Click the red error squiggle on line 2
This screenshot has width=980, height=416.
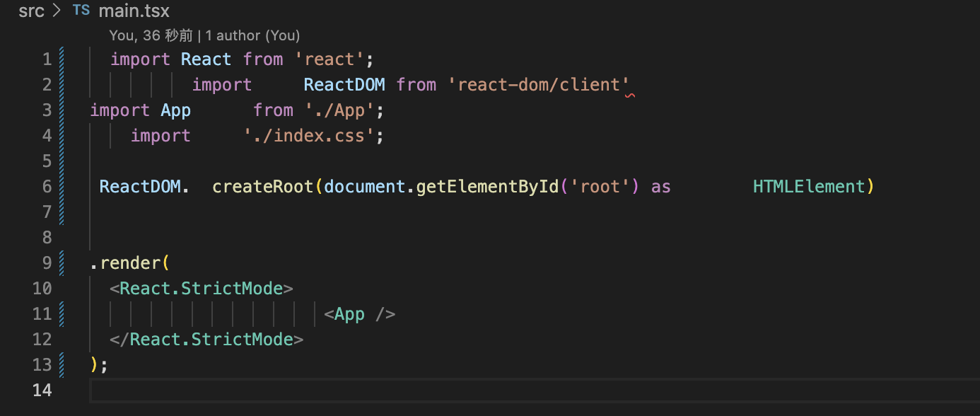coord(629,94)
